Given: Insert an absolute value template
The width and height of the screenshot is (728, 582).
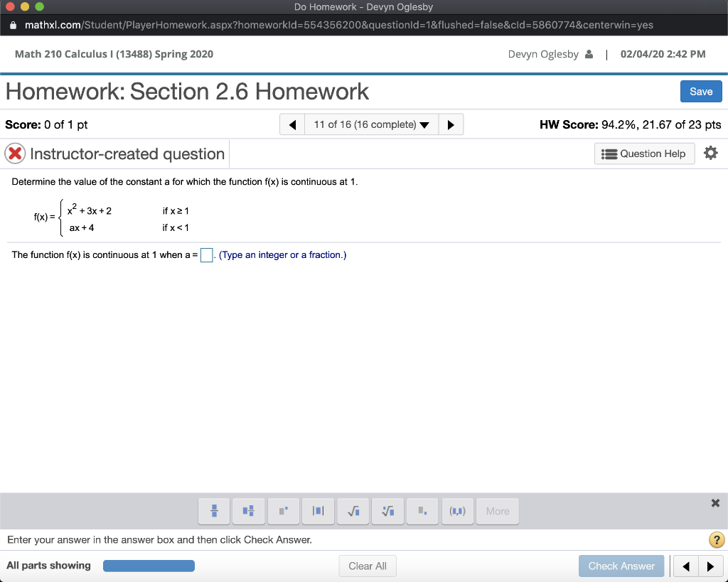Looking at the screenshot, I should (318, 511).
